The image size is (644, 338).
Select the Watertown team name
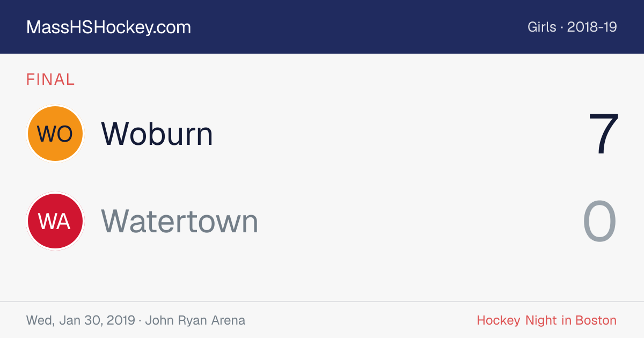pyautogui.click(x=180, y=221)
